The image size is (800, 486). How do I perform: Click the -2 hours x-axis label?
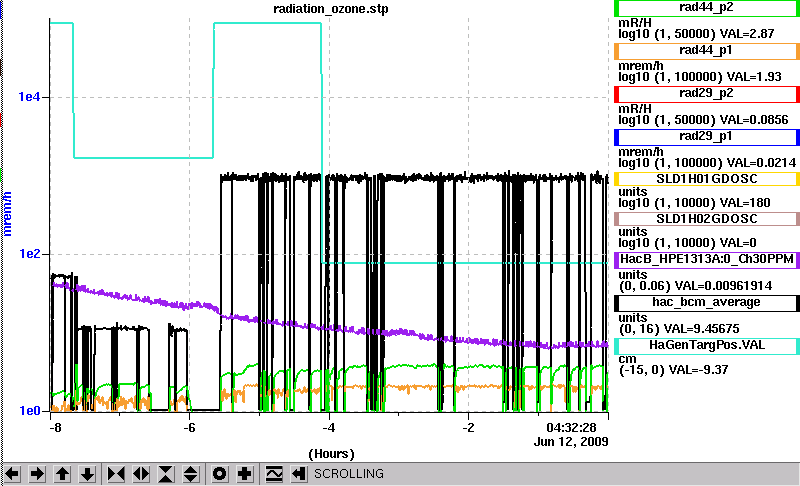[468, 427]
